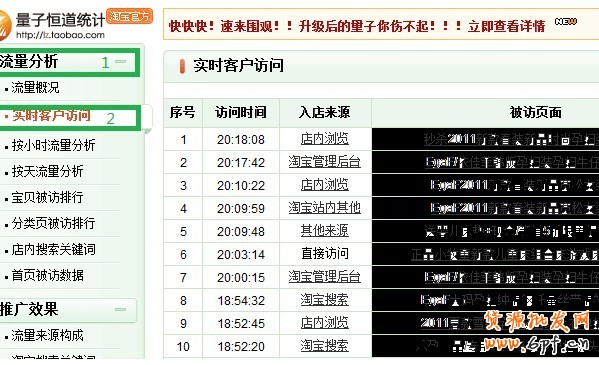Collapse the 流量分析 section
This screenshot has height=365, width=599.
121,62
